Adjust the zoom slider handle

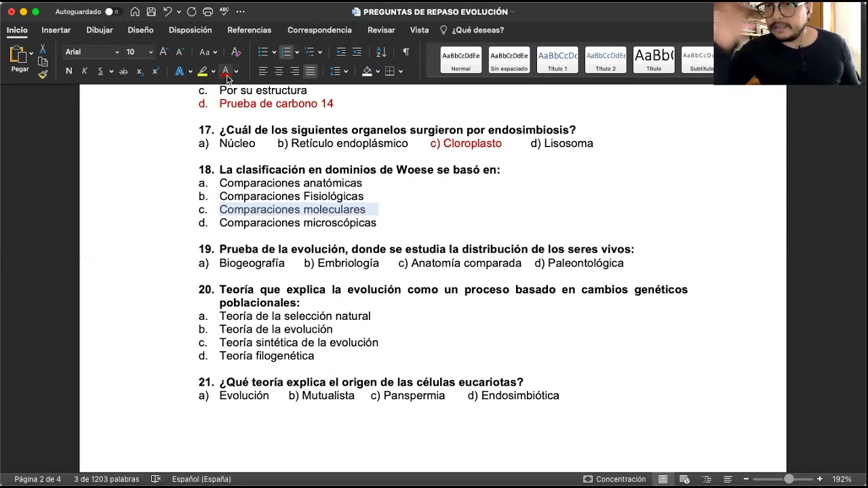[789, 479]
